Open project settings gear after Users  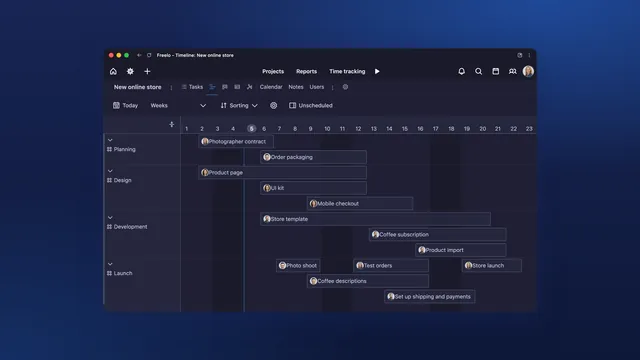[345, 87]
